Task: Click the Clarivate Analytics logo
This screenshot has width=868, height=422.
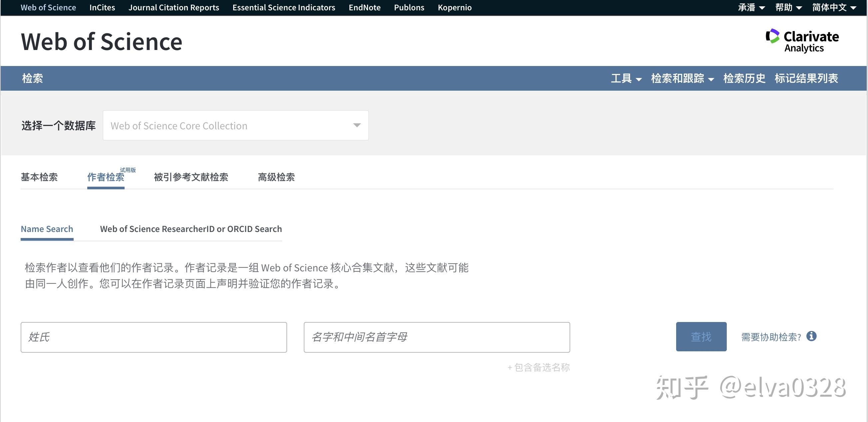Action: point(803,42)
